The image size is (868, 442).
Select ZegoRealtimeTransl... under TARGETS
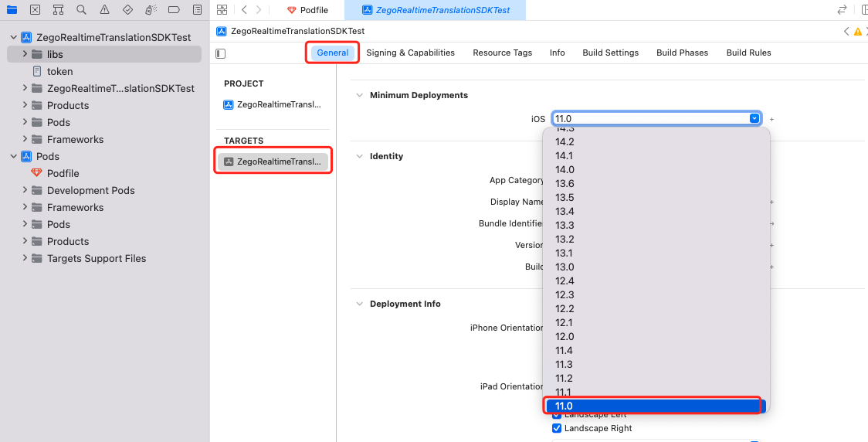click(273, 161)
